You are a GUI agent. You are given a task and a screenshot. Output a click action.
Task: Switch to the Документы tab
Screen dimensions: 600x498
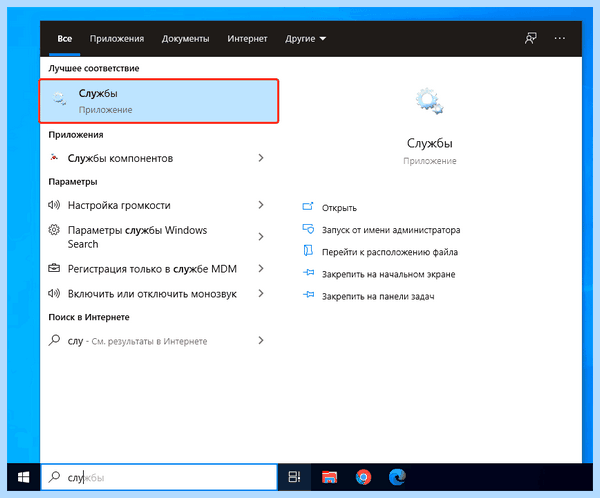185,39
